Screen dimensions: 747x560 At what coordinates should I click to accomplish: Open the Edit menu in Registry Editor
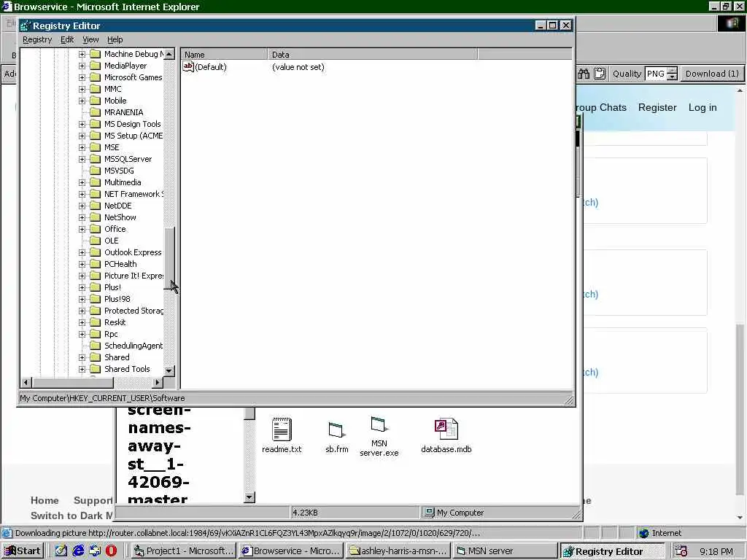click(67, 39)
